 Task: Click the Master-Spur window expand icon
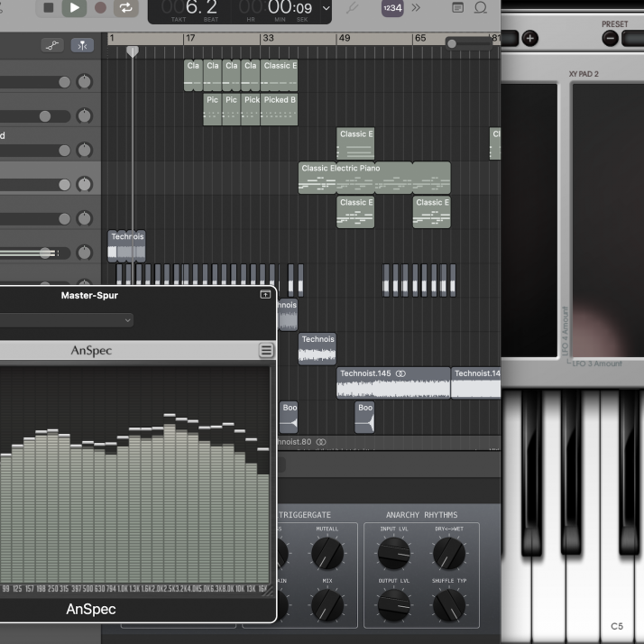point(265,295)
